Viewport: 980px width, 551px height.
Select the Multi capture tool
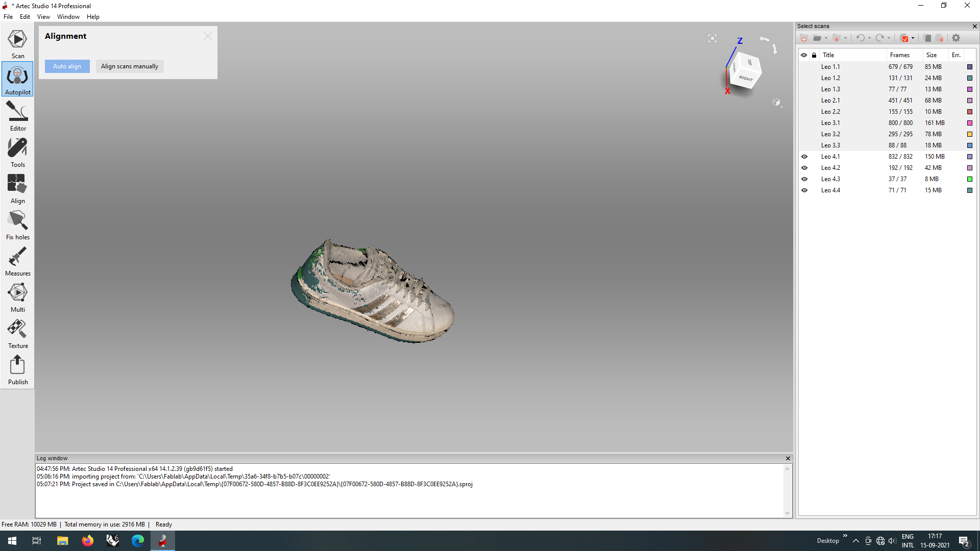point(17,297)
